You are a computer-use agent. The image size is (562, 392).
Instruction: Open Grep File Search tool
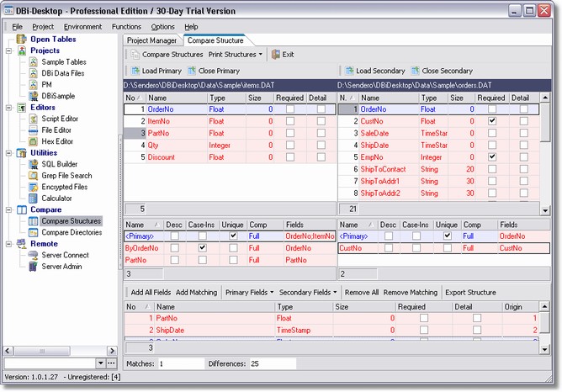[x=34, y=175]
